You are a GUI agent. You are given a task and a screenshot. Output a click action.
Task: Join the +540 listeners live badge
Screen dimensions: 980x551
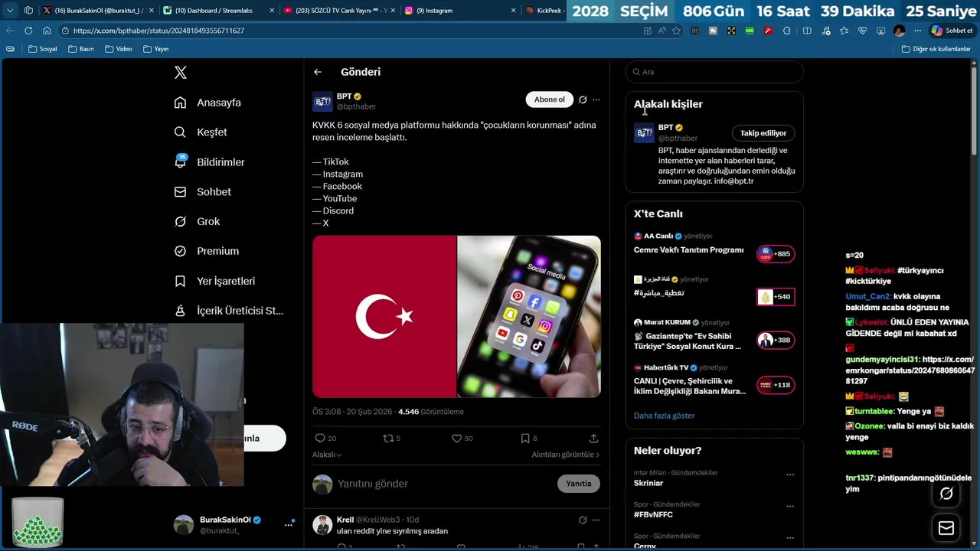776,297
